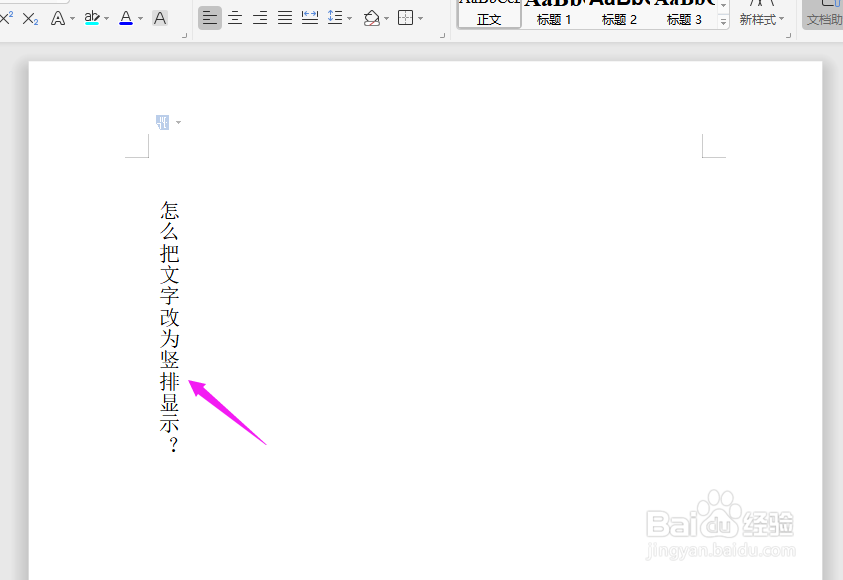
Task: Click the document assistant icon
Action: (826, 12)
